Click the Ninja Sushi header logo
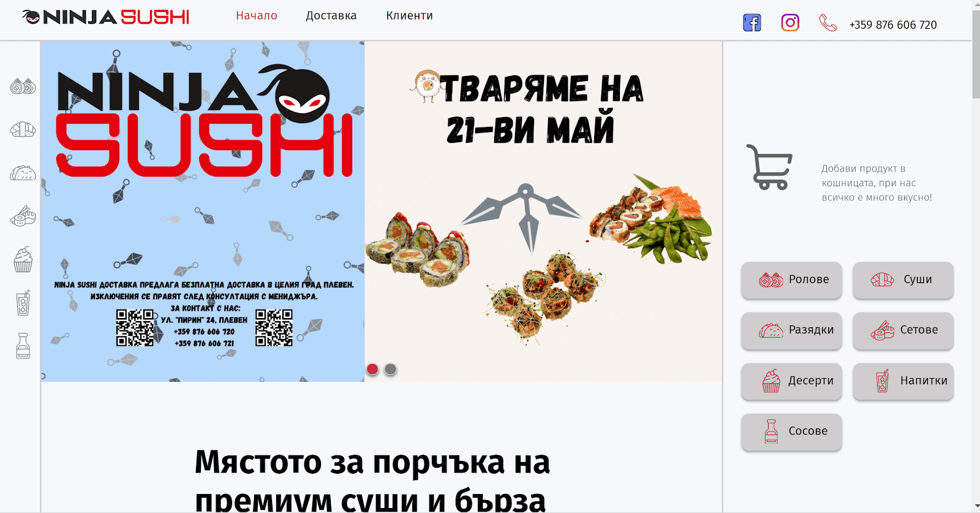The width and height of the screenshot is (980, 513). (105, 17)
